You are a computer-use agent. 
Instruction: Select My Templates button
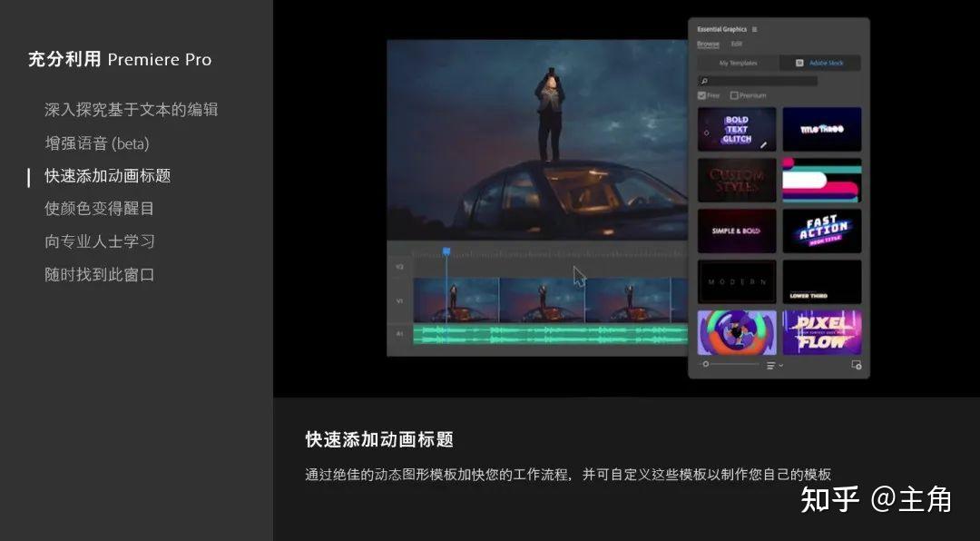738,64
